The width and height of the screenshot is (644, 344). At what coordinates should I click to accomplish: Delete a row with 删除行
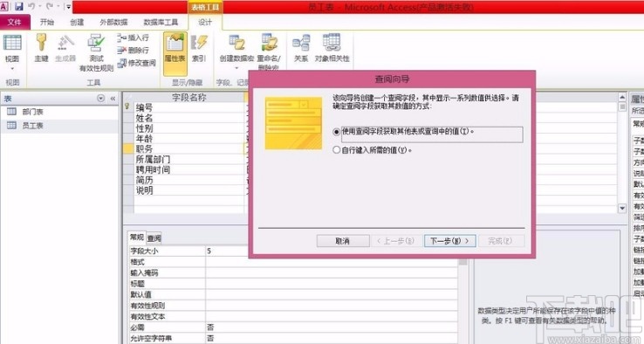pos(133,50)
